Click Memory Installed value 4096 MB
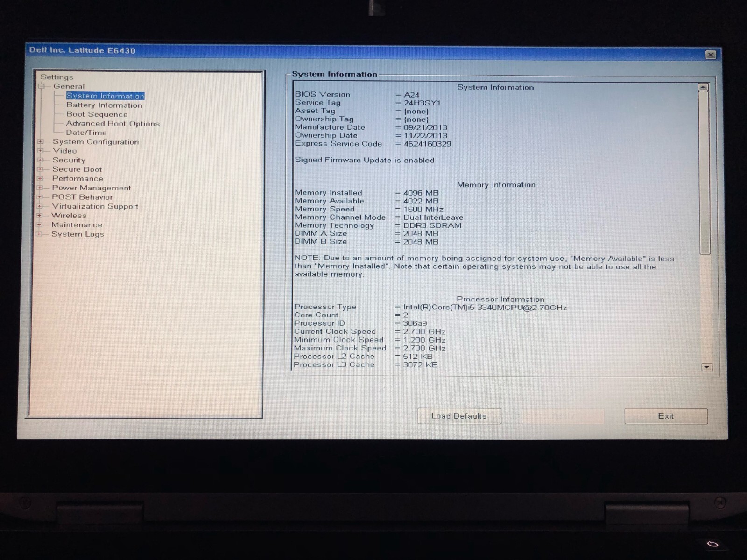The height and width of the screenshot is (560, 747). [421, 193]
